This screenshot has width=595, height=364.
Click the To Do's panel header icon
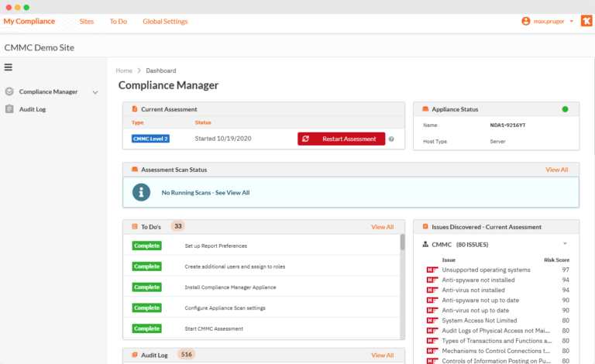click(x=134, y=227)
